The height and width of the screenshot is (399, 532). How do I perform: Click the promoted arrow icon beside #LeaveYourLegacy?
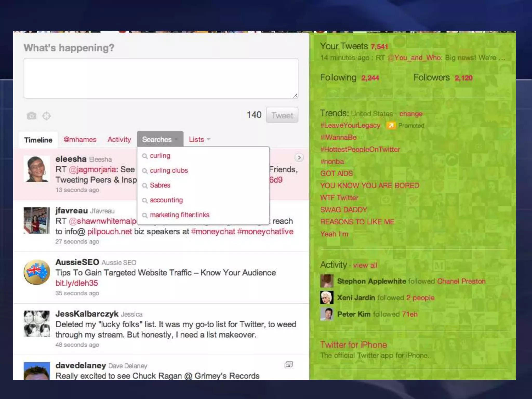coord(391,125)
